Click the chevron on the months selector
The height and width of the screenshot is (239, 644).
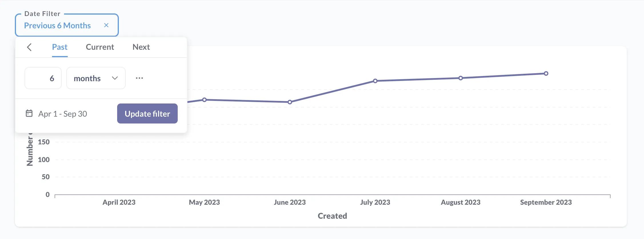coord(115,78)
